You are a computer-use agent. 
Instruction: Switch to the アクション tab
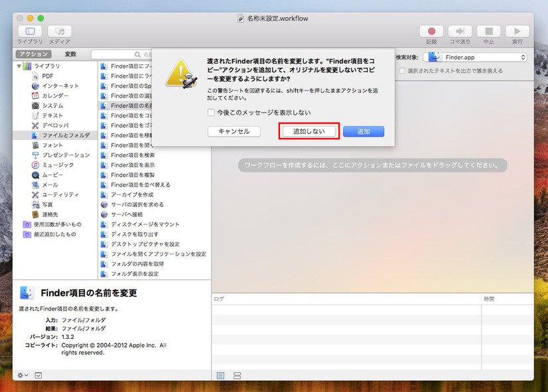33,54
